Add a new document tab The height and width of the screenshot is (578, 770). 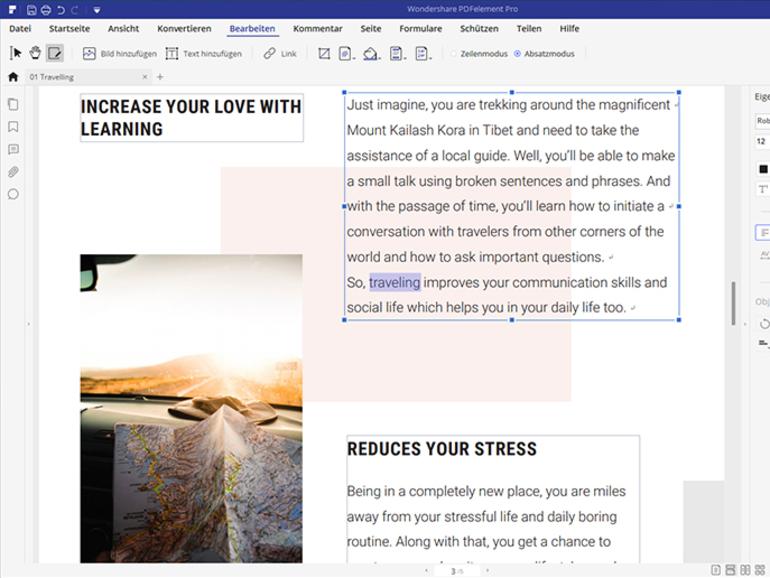tap(160, 77)
